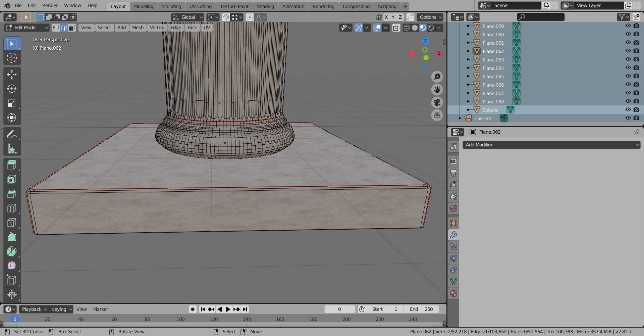
Task: Open the Material properties tab
Action: coord(453,293)
